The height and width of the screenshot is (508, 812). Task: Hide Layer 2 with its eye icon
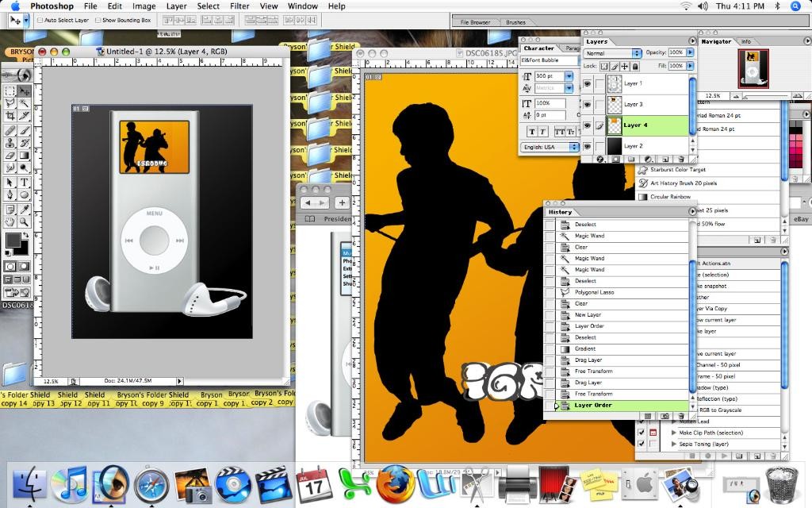coord(588,146)
